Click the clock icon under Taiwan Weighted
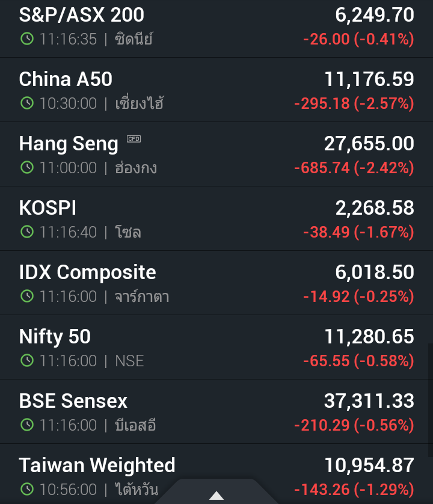Screen dimensions: 433x504 (x=26, y=490)
